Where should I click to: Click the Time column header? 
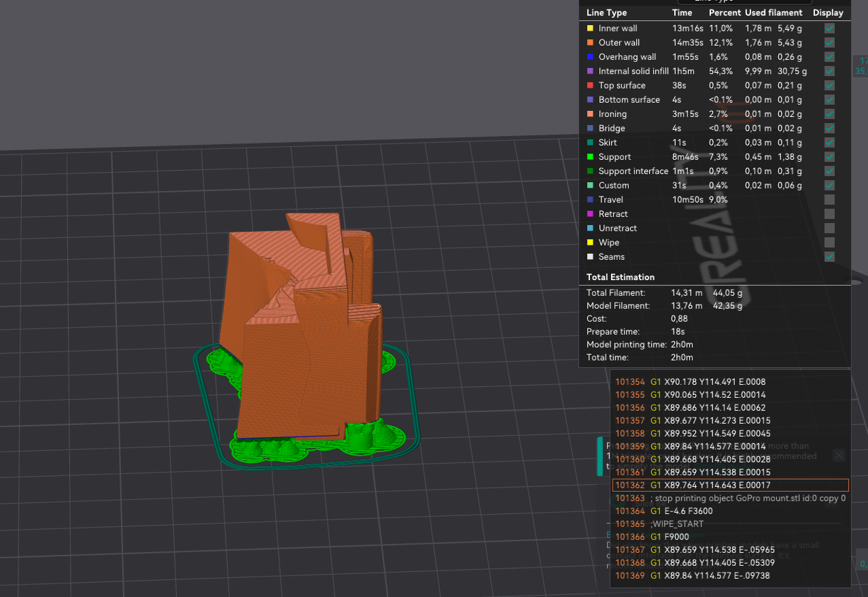point(682,13)
